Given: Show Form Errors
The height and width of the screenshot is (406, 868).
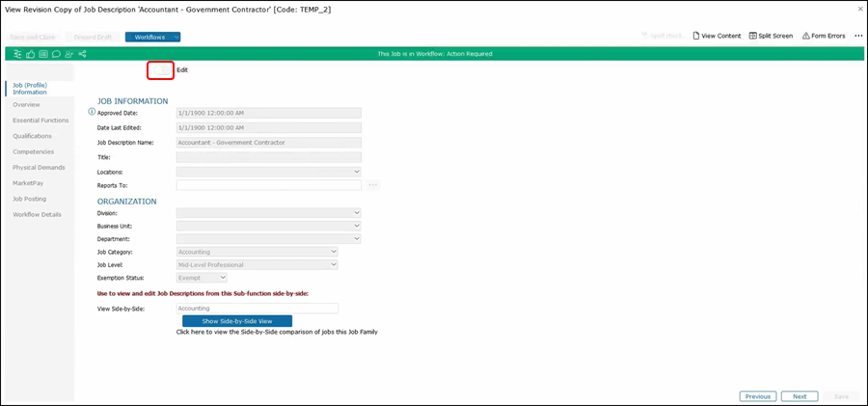Looking at the screenshot, I should [x=823, y=36].
